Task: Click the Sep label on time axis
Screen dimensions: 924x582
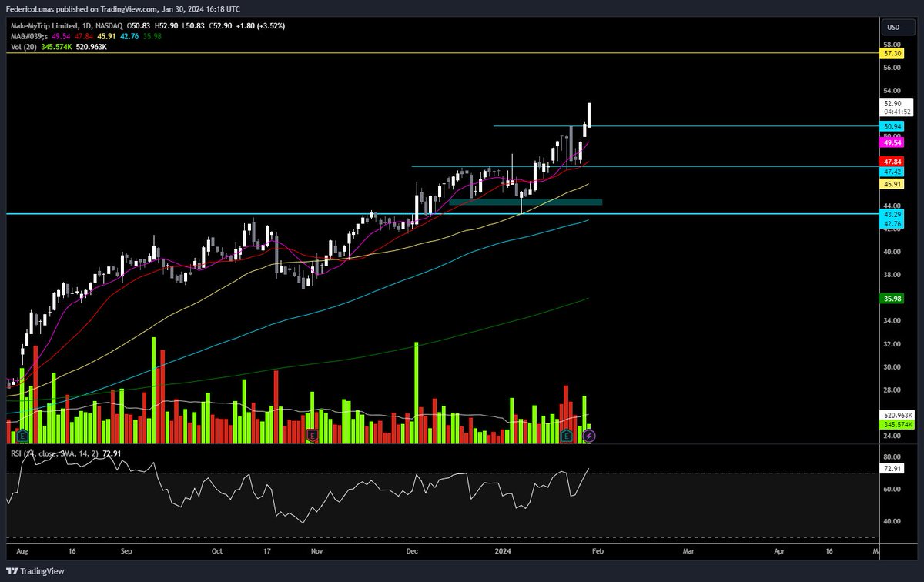Action: click(128, 551)
